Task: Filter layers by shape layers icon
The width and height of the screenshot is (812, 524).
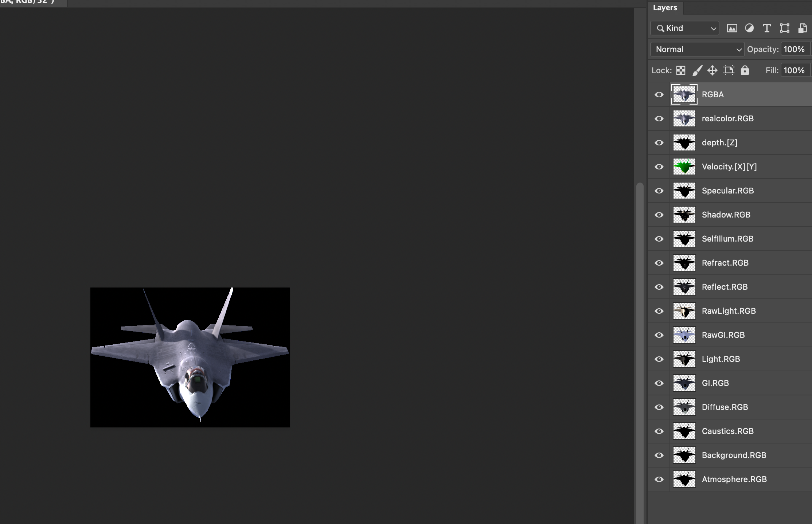Action: coord(784,28)
